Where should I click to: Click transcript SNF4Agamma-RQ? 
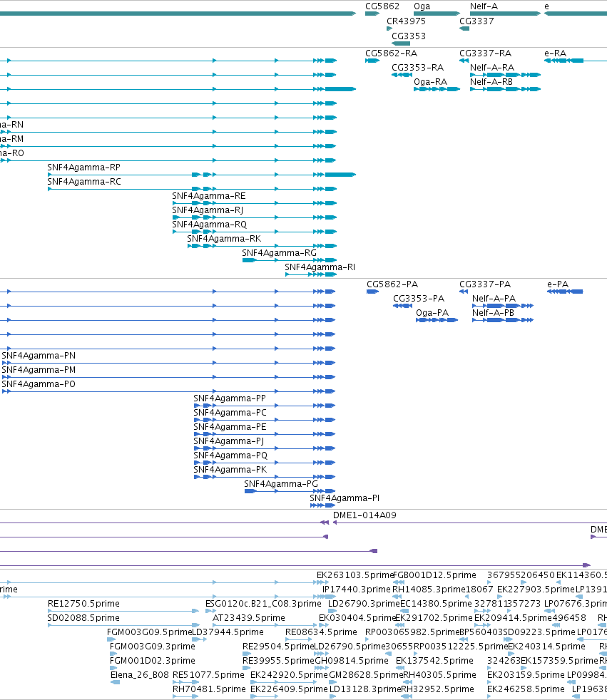(210, 225)
